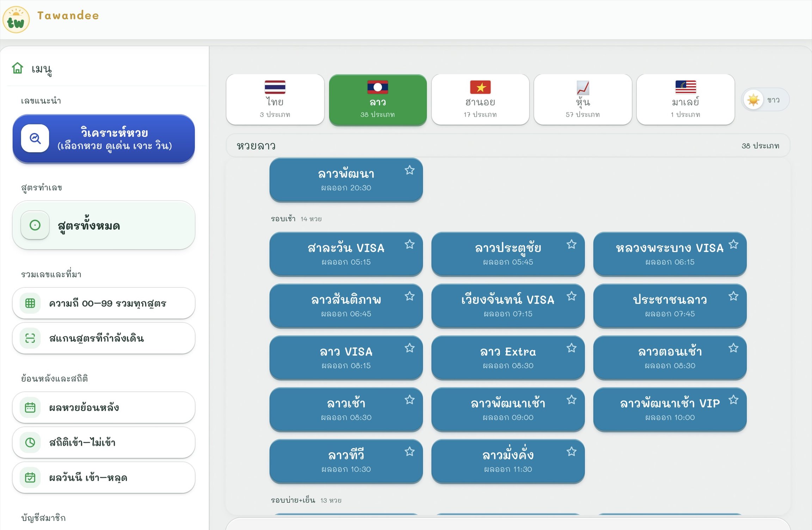Select the ลาวมั่งคั่ง 11:30 card
Image resolution: width=812 pixels, height=530 pixels.
[508, 461]
